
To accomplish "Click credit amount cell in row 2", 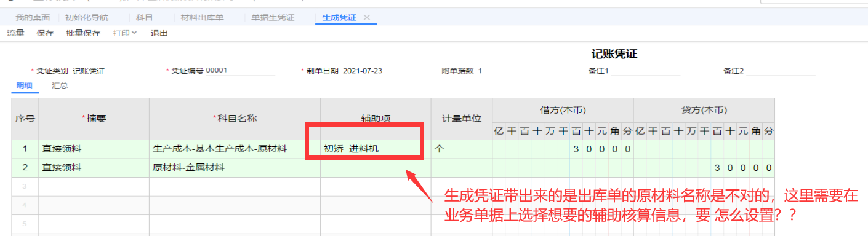I will click(704, 168).
